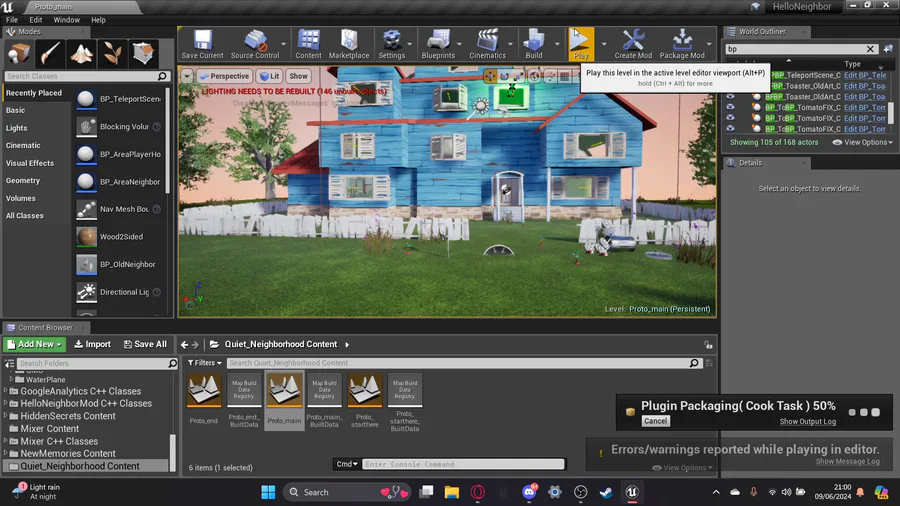
Task: Open the Window menu
Action: pos(67,20)
